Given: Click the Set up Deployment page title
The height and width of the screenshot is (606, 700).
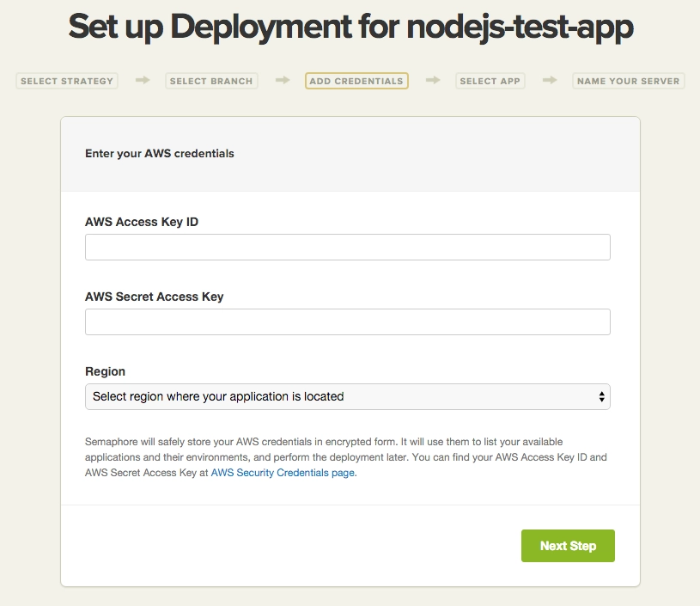Looking at the screenshot, I should [x=350, y=28].
